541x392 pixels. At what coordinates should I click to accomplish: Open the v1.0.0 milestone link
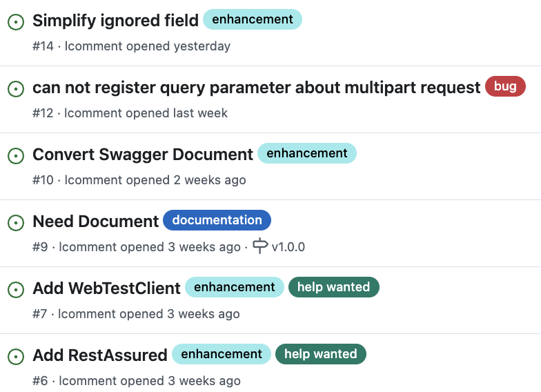(x=288, y=247)
